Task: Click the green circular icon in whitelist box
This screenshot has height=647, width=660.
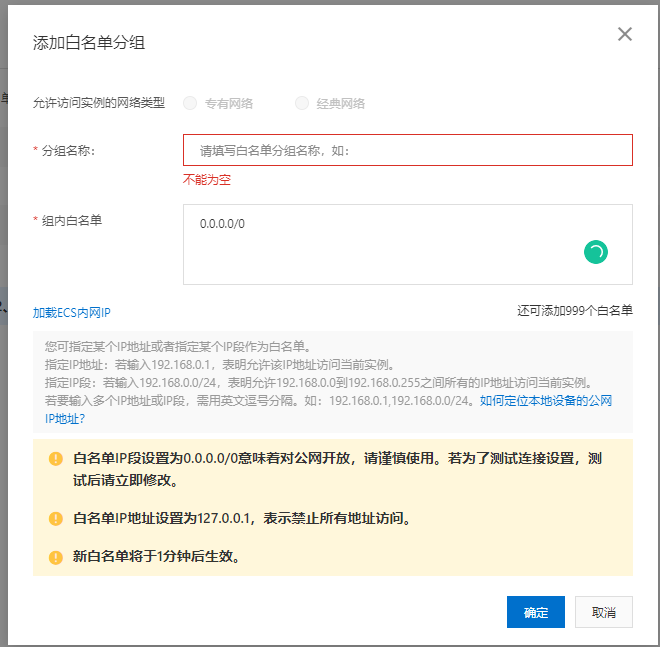Action: pyautogui.click(x=596, y=252)
